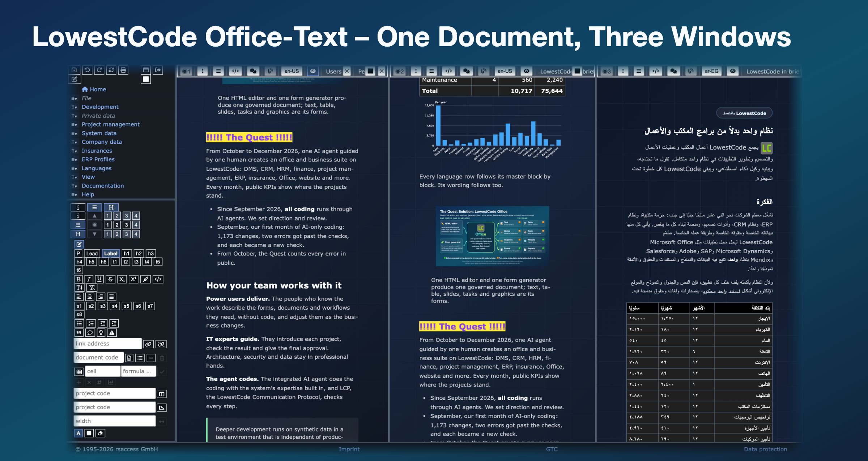868x461 pixels.
Task: Open the ar-EG language selector in window 3
Action: tap(711, 71)
